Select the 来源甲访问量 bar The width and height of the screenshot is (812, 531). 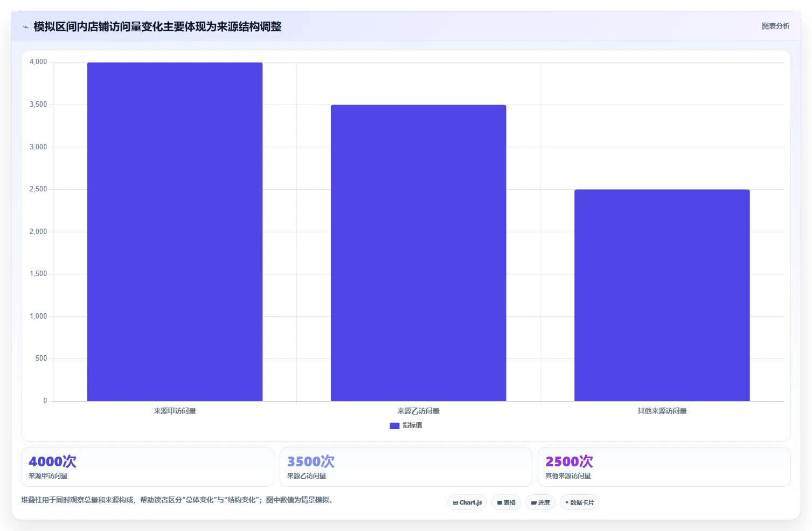(175, 232)
